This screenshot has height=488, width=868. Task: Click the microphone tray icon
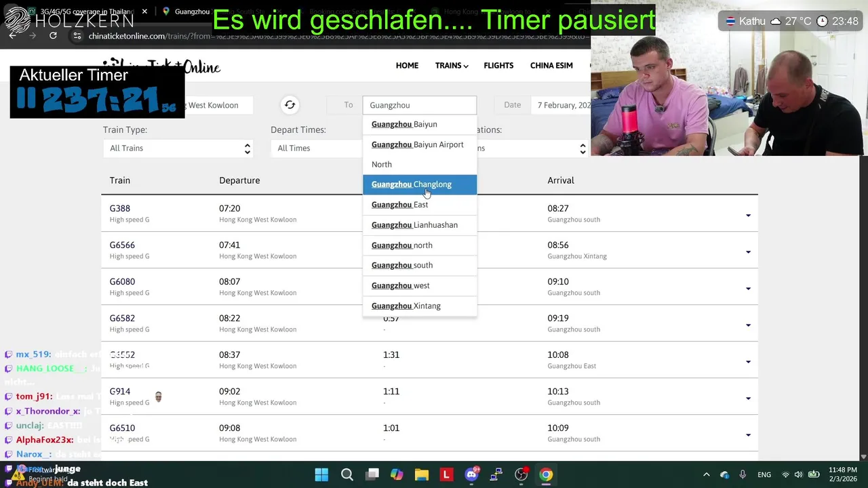(743, 474)
